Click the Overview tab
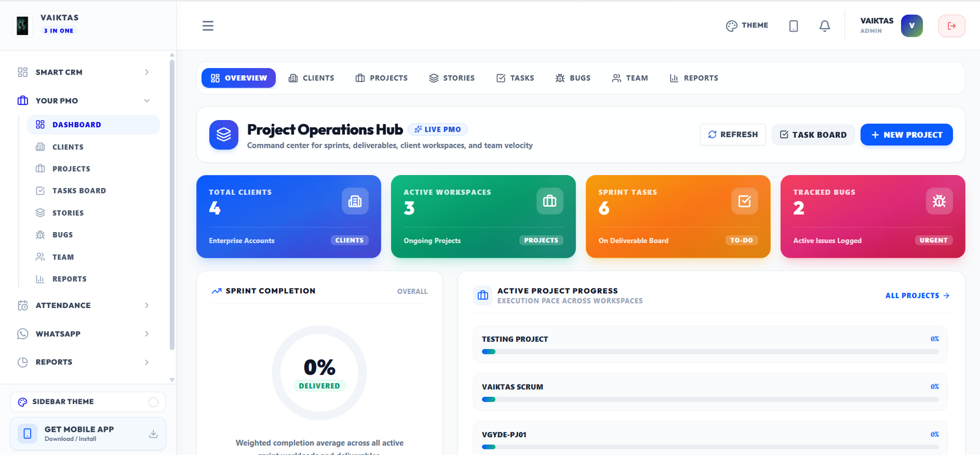This screenshot has width=980, height=455. [239, 78]
